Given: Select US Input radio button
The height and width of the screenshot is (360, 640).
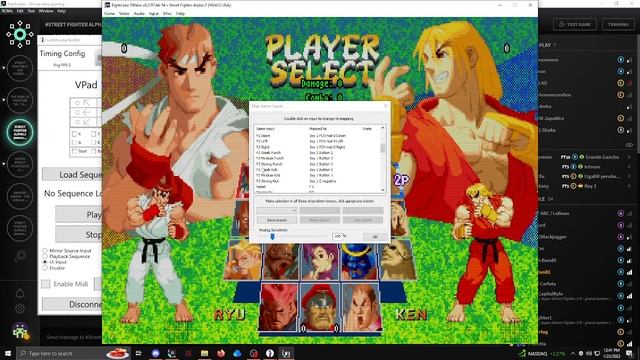Looking at the screenshot, I should (45, 262).
